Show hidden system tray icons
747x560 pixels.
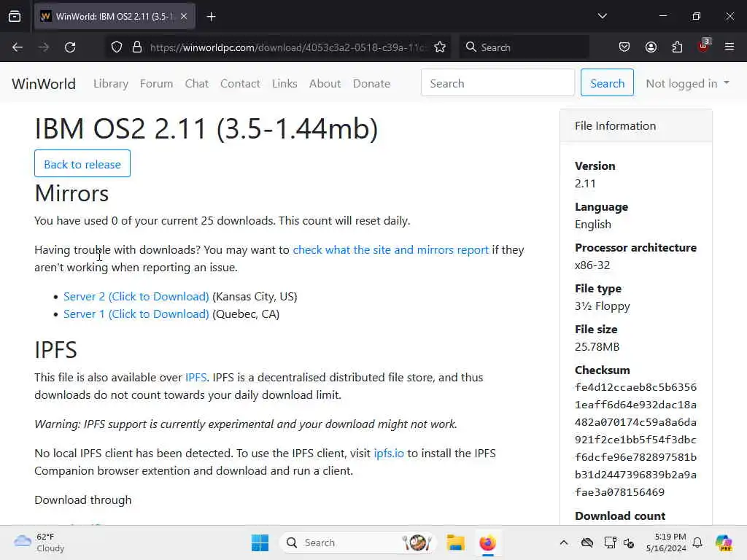564,542
